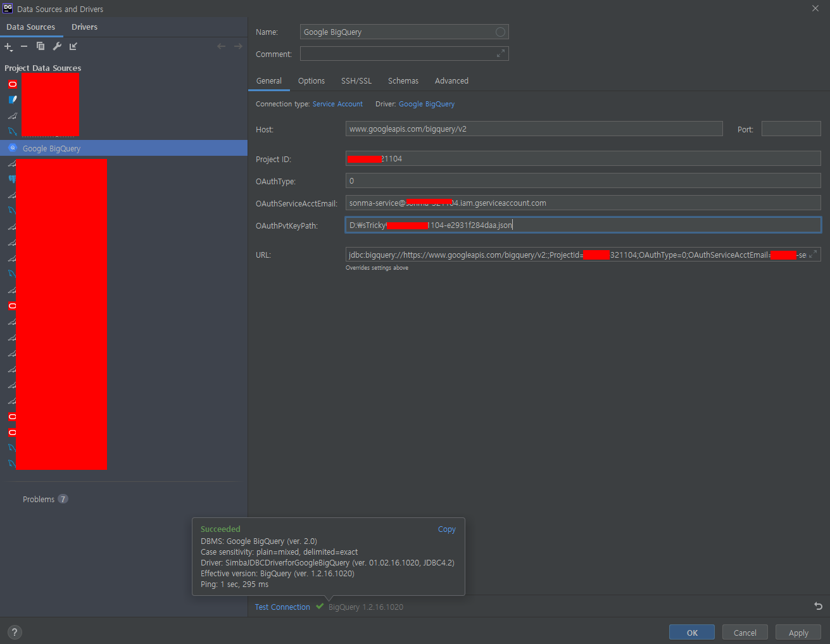Click the DataGrip icon in title bar

tap(8, 8)
